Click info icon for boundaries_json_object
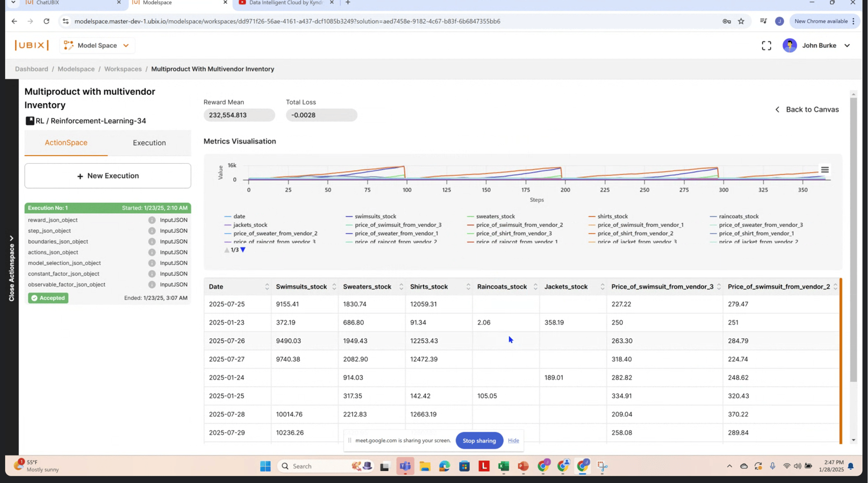The image size is (868, 483). [152, 241]
